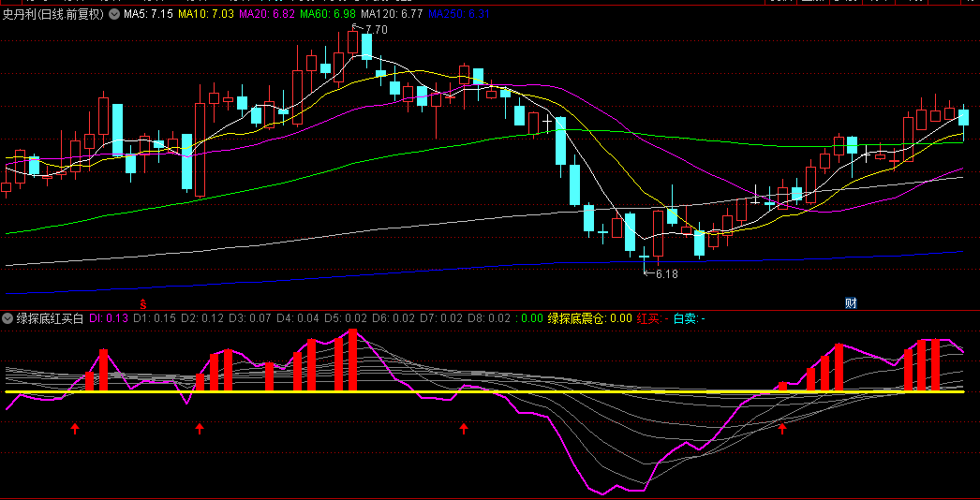Click the rightmost red buy arrow
Viewport: 980px width, 500px height.
782,428
